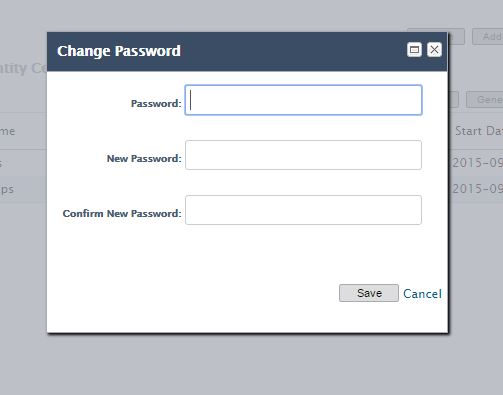Select the second 2015-09 date cell
Screen dimensions: 503x395
pyautogui.click(x=477, y=189)
